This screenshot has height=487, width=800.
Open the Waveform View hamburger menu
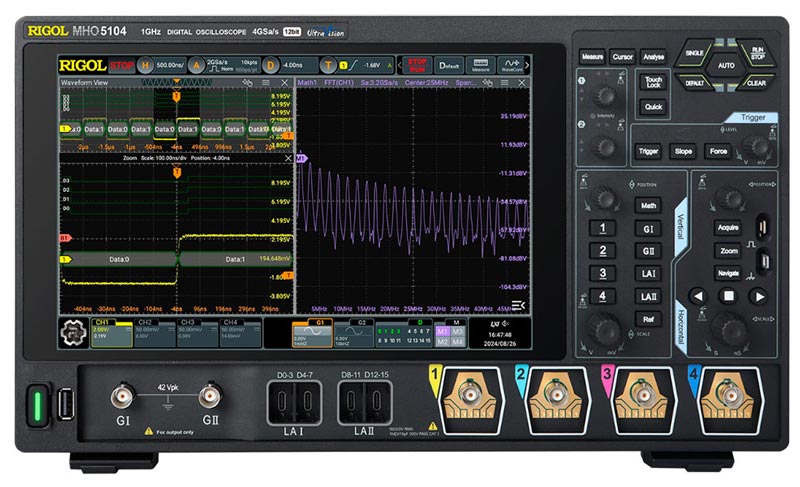tap(265, 83)
